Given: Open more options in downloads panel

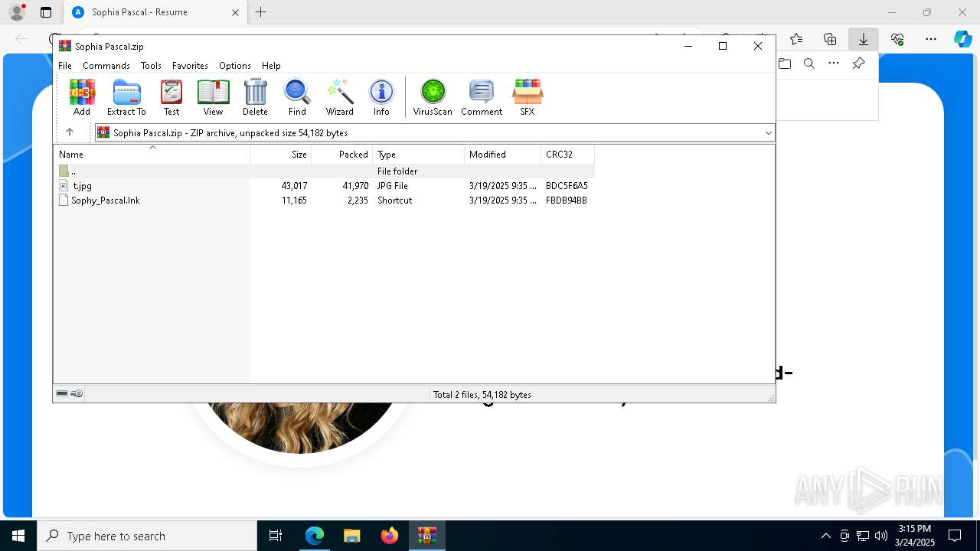Looking at the screenshot, I should tap(834, 64).
